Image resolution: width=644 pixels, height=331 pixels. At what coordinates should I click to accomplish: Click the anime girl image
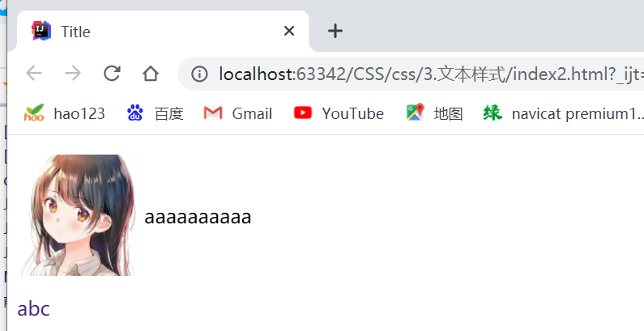click(x=76, y=215)
